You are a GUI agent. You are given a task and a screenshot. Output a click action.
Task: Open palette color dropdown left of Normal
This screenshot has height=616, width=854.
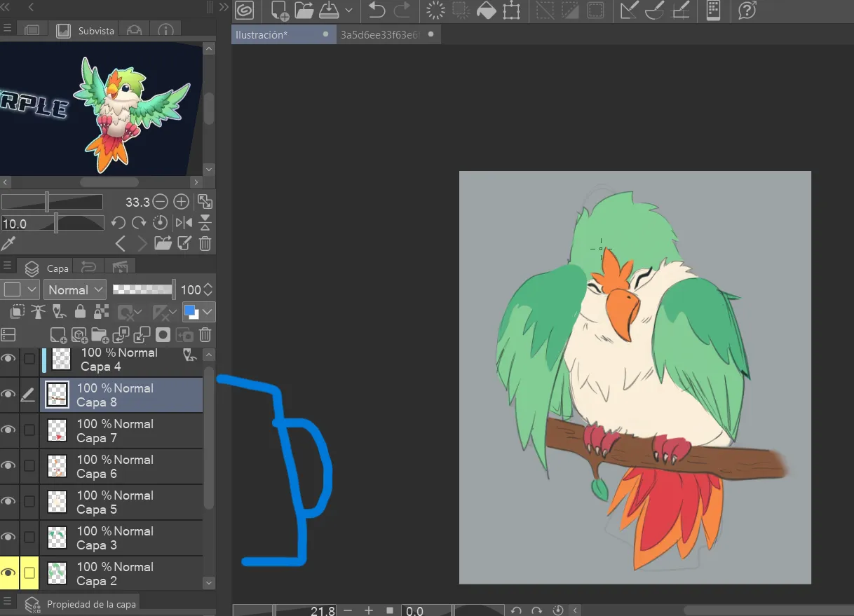pyautogui.click(x=21, y=289)
